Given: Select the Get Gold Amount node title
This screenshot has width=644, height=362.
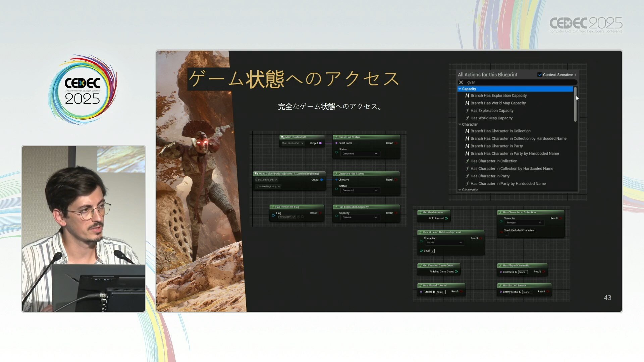Looking at the screenshot, I should tap(433, 213).
